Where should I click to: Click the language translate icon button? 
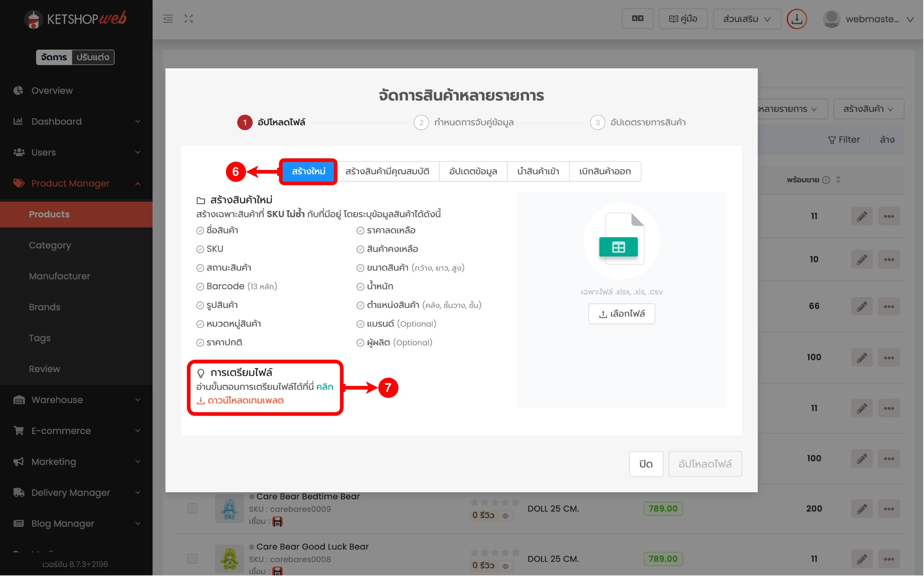click(637, 19)
